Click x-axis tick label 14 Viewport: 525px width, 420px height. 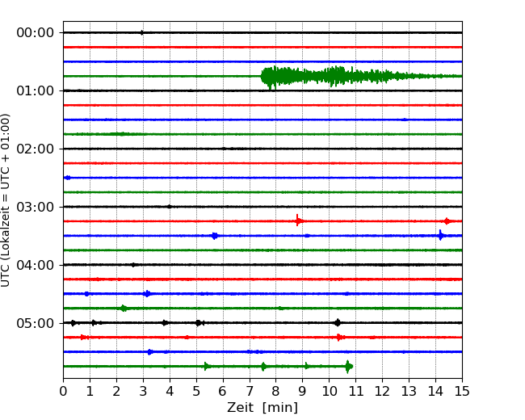coord(435,391)
